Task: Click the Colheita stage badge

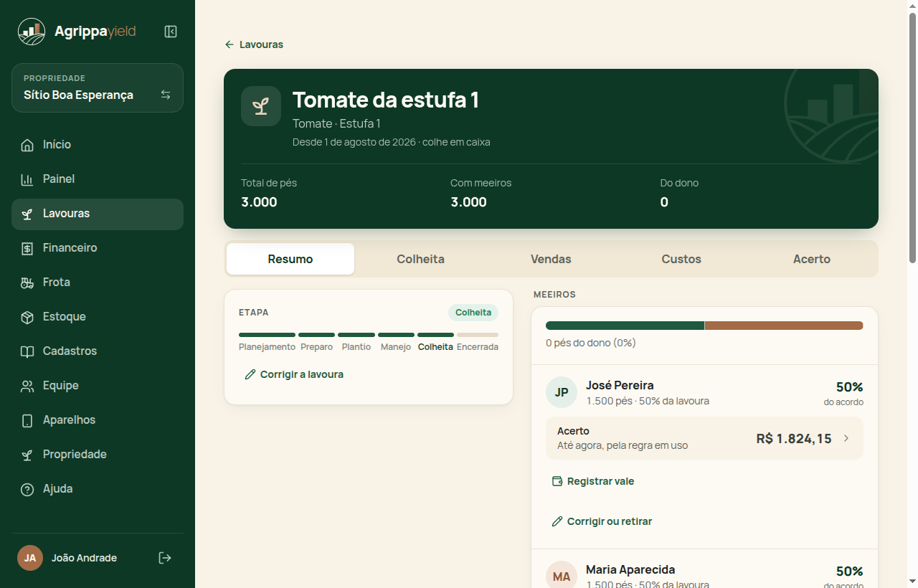Action: [473, 313]
